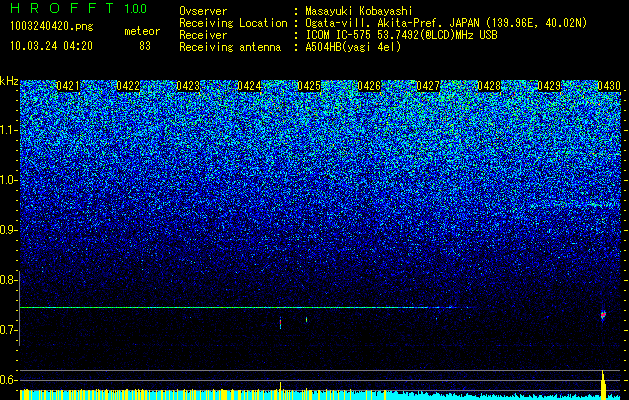
Task: Click the 0428 time marker
Action: pyautogui.click(x=489, y=86)
